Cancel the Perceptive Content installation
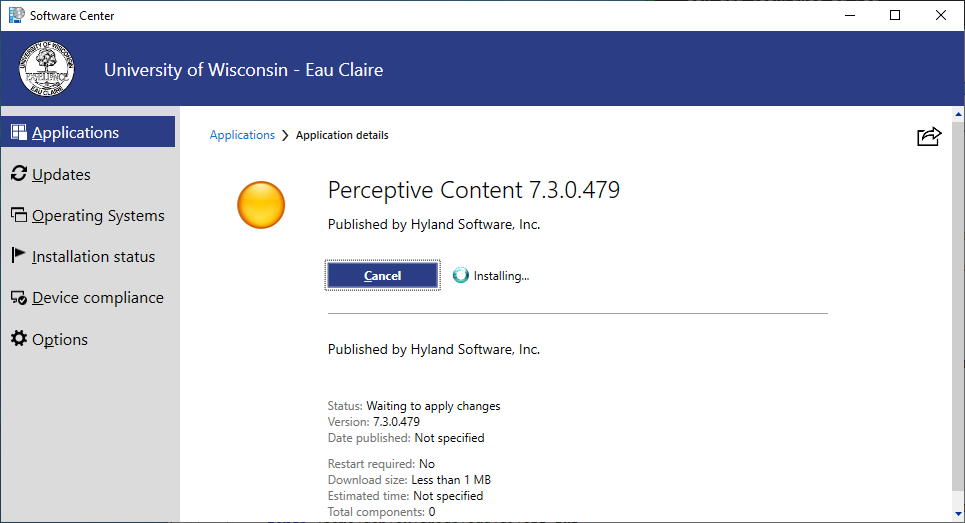965x523 pixels. [x=382, y=275]
